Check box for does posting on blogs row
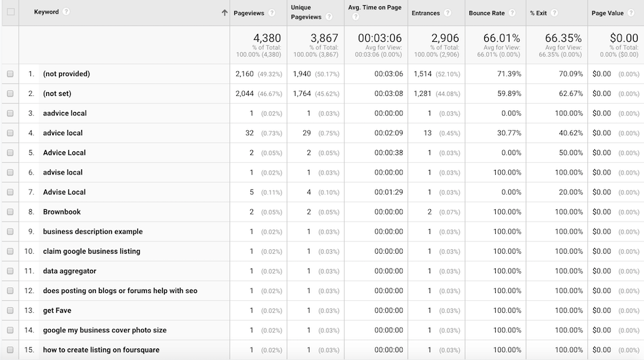Image resolution: width=644 pixels, height=360 pixels. [x=10, y=290]
